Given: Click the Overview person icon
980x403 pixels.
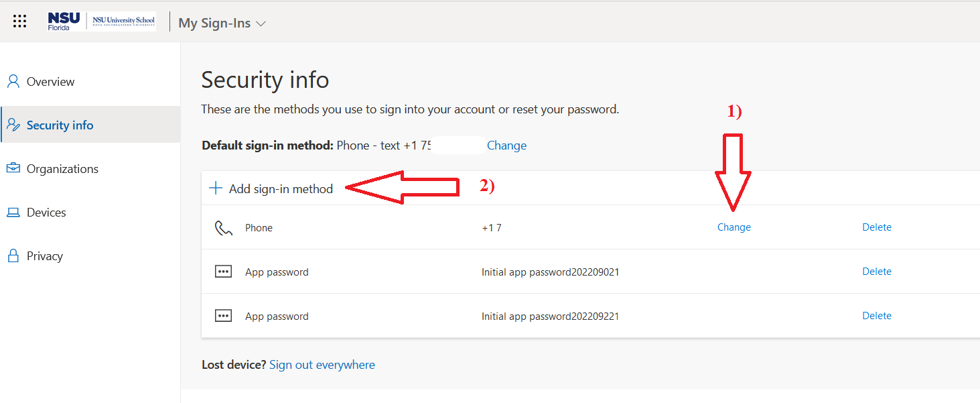Looking at the screenshot, I should (13, 81).
